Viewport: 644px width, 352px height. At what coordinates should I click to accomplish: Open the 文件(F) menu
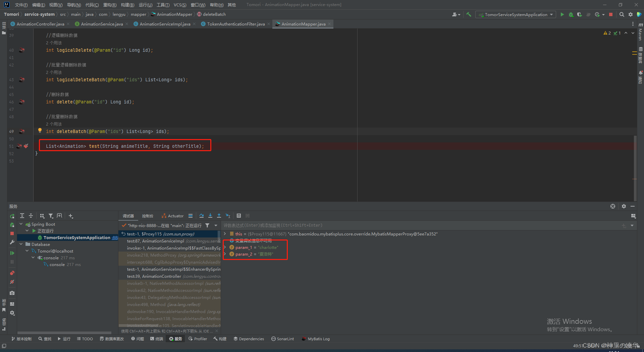21,5
